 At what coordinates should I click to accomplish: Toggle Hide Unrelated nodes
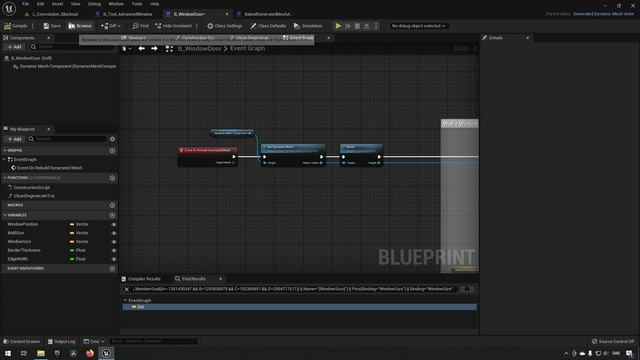pos(173,26)
